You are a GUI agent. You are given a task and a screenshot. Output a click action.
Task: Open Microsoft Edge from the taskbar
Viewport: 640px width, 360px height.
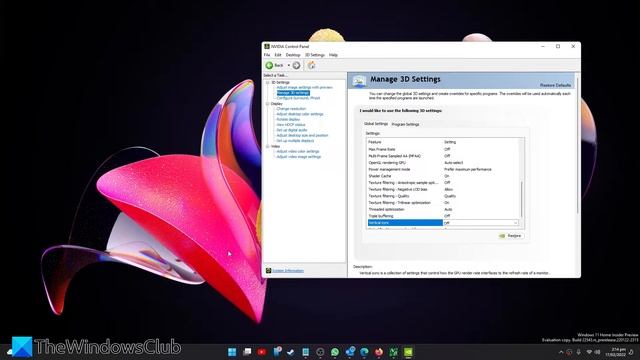click(364, 352)
